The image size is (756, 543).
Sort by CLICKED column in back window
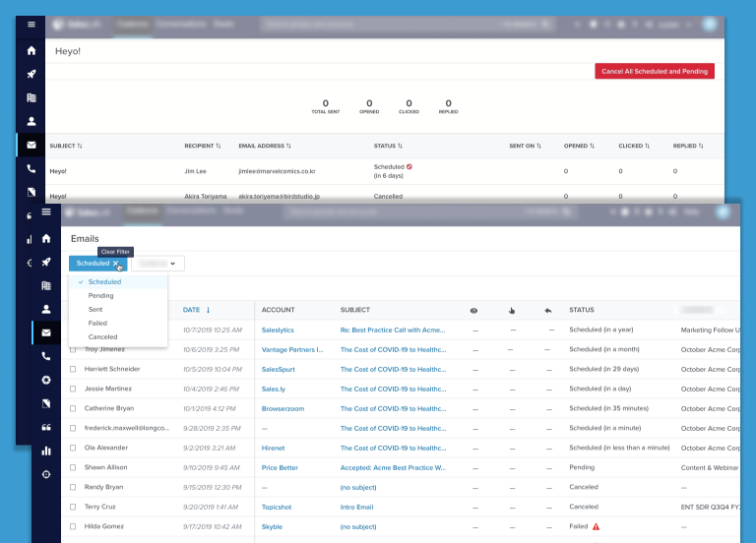[x=634, y=146]
